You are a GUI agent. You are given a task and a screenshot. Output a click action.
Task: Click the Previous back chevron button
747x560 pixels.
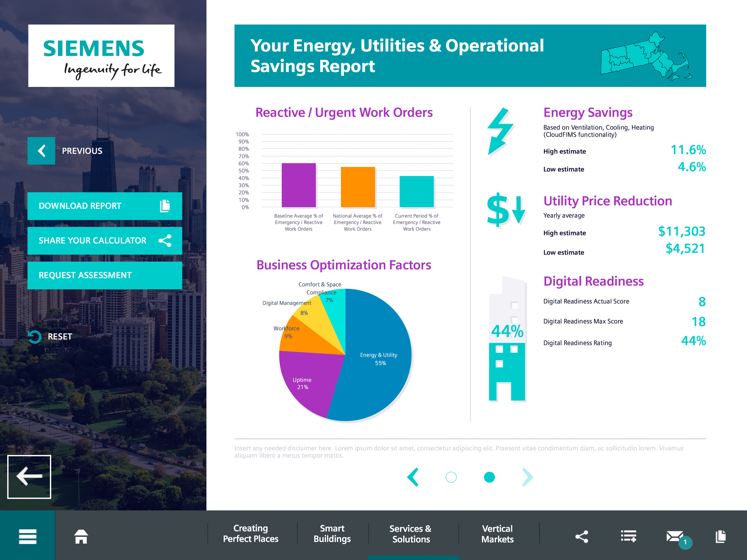[x=41, y=151]
